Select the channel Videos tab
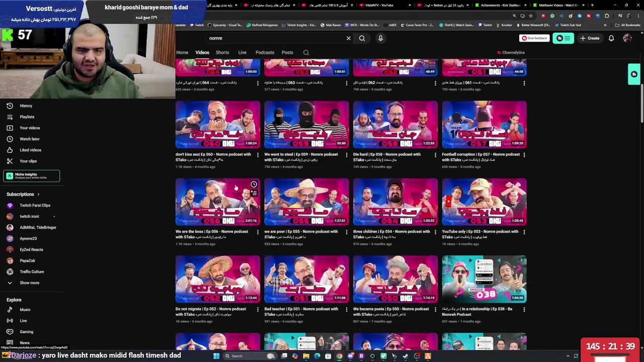Screen dimensions: 644x362 click(202, 52)
